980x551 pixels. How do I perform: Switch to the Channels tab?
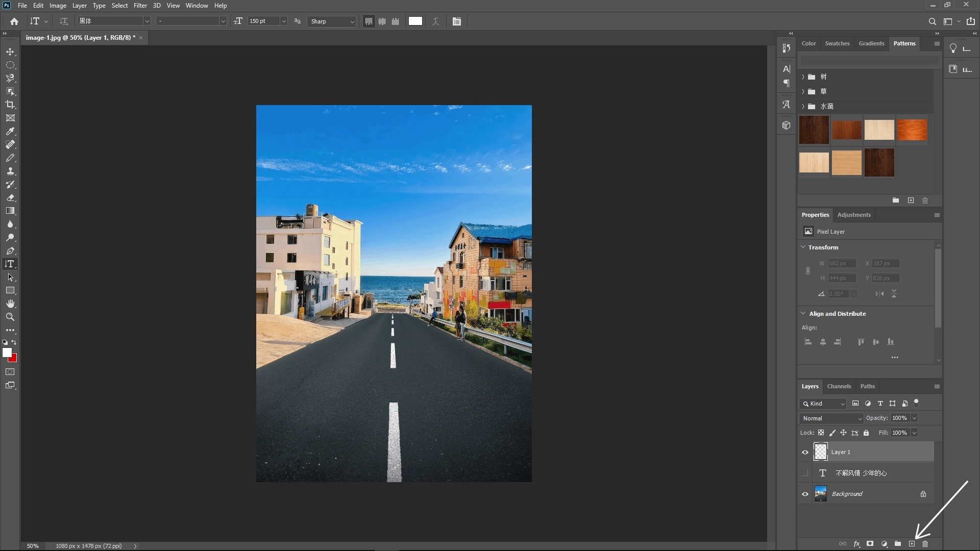click(839, 386)
